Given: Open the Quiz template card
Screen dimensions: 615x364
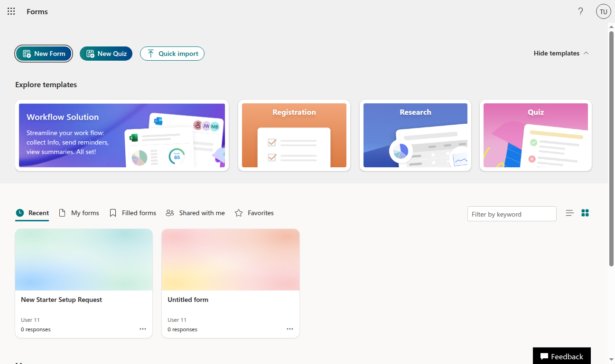Looking at the screenshot, I should pos(536,136).
